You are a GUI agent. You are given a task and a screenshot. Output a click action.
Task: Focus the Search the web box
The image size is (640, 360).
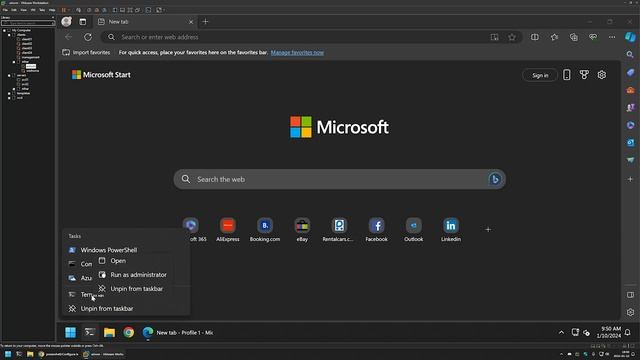[340, 179]
